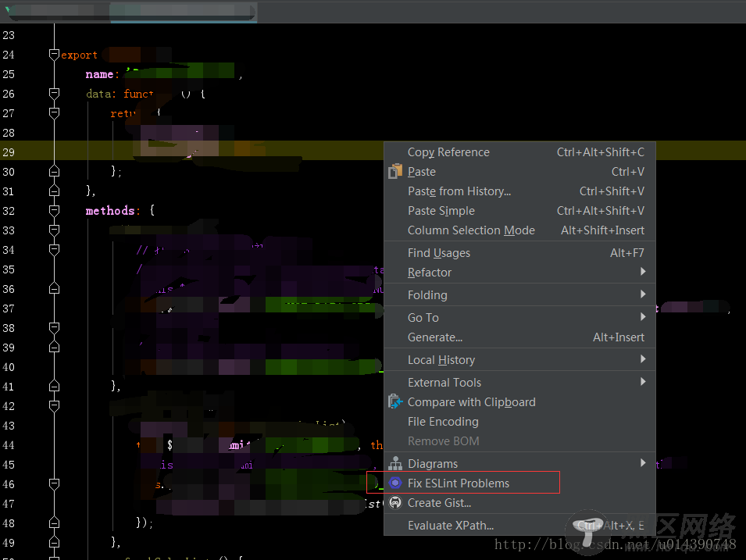Toggle fold marker at line 34

pyautogui.click(x=54, y=250)
